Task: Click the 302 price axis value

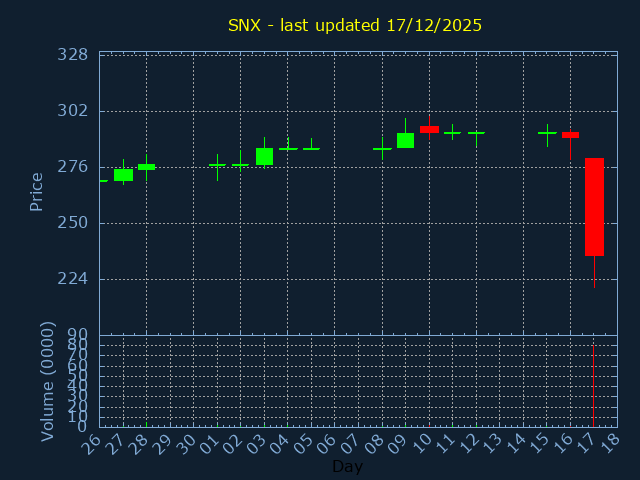Action: click(72, 110)
